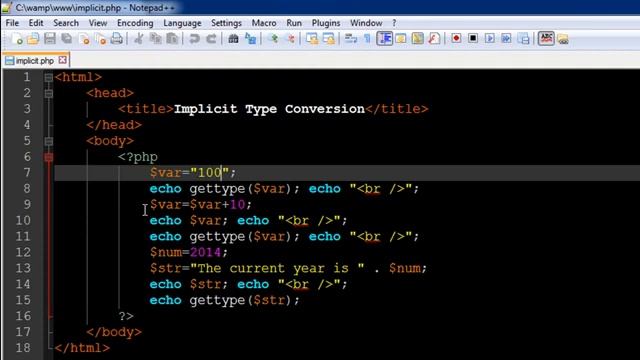Click the Copy toolbar icon
This screenshot has height=360, width=640.
pos(156,39)
